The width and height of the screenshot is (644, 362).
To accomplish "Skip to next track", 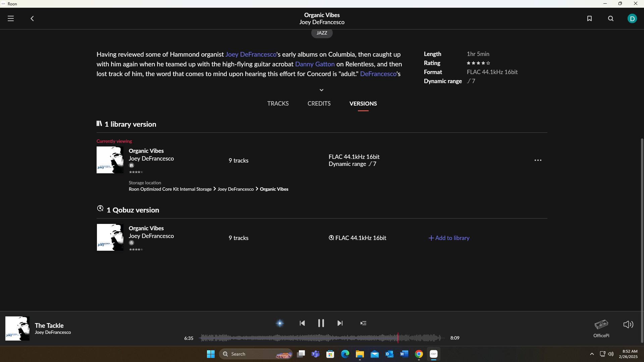I will coord(340,323).
